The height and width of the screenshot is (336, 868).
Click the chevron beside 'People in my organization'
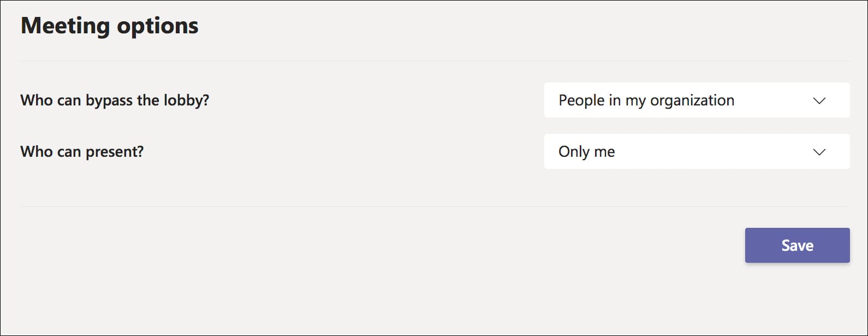[x=819, y=101]
